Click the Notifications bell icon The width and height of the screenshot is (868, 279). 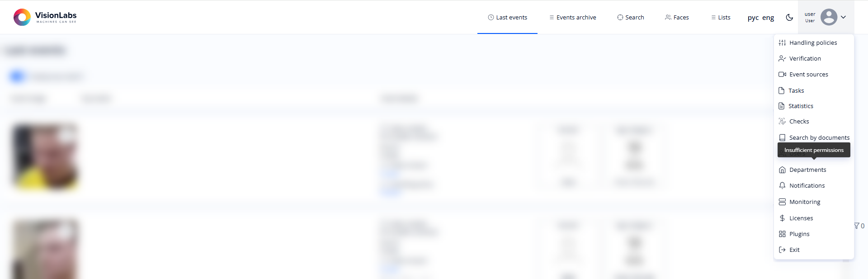point(782,185)
